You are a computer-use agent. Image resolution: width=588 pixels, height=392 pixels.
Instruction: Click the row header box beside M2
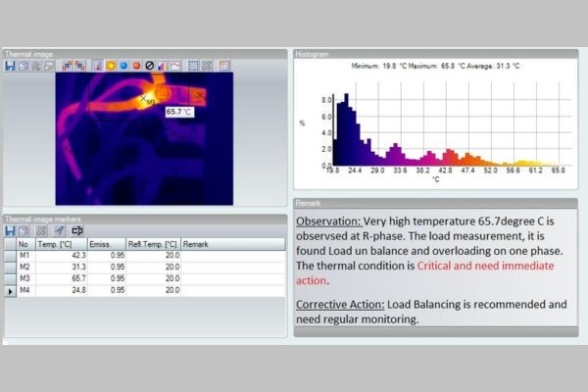point(10,268)
